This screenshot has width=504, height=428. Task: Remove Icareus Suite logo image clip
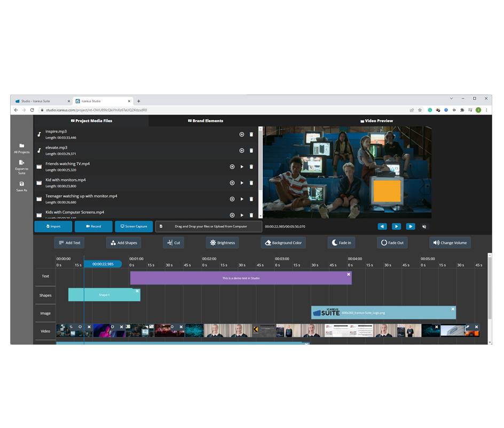pos(453,309)
